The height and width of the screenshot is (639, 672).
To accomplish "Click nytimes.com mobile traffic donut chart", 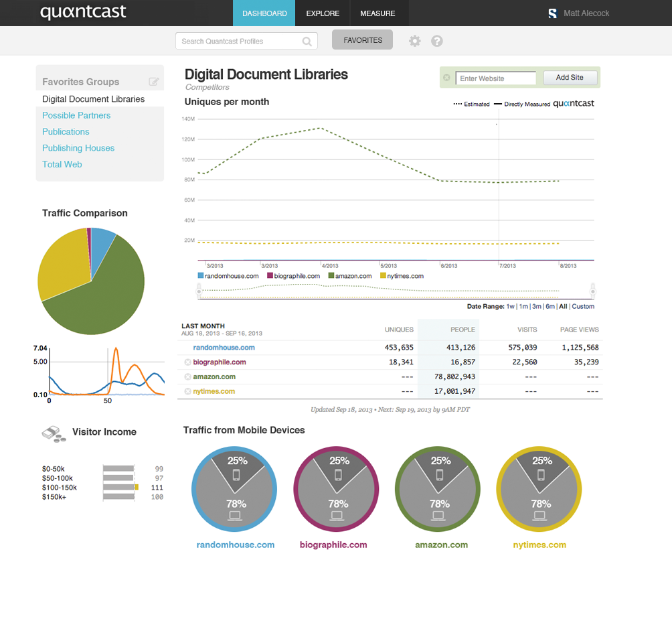I will 539,490.
